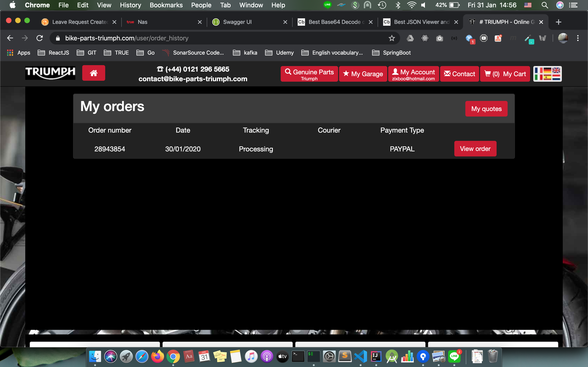Viewport: 588px width, 367px height.
Task: Reload the page with refresh icon
Action: (40, 38)
